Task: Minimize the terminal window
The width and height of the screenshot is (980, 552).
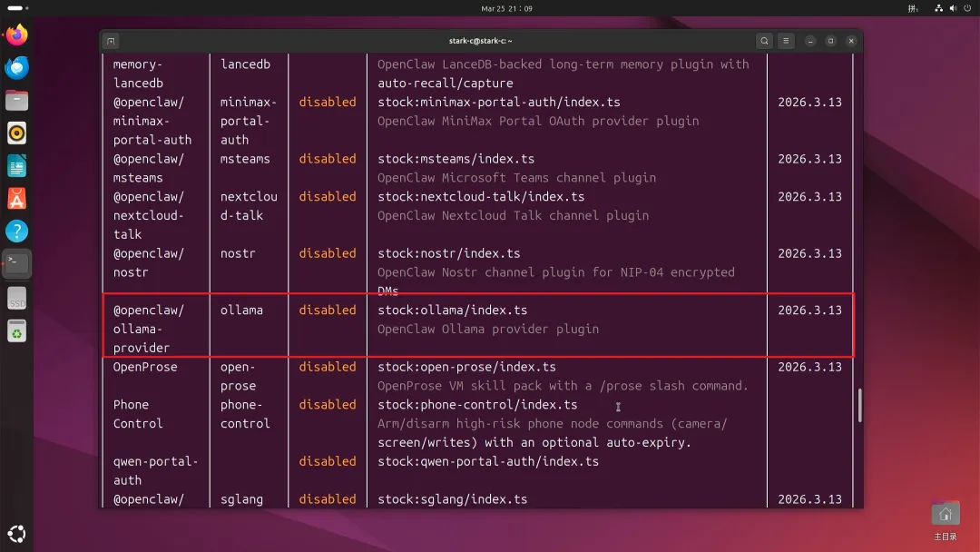Action: (x=810, y=41)
